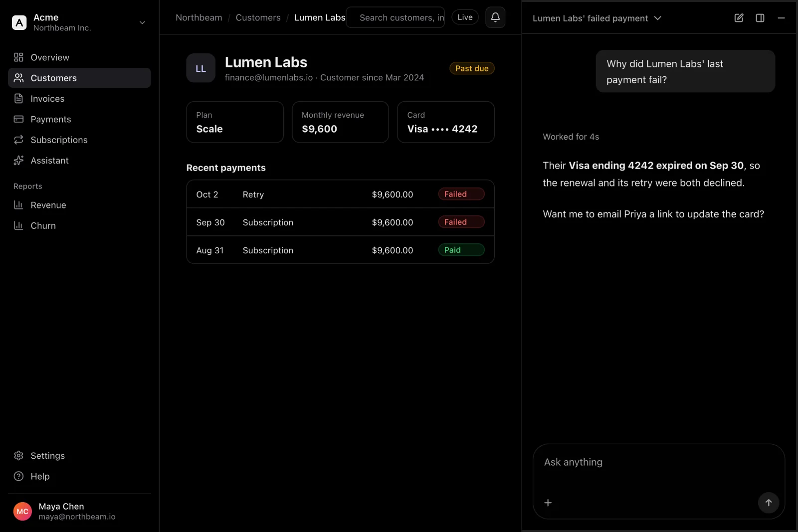The height and width of the screenshot is (532, 798).
Task: Click the Worked for 4s label
Action: pos(571,137)
